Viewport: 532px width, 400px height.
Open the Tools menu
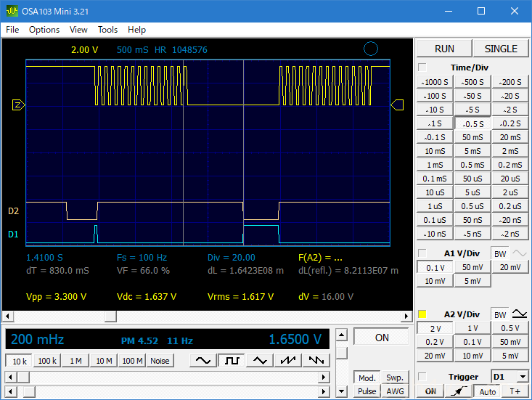[x=107, y=30]
